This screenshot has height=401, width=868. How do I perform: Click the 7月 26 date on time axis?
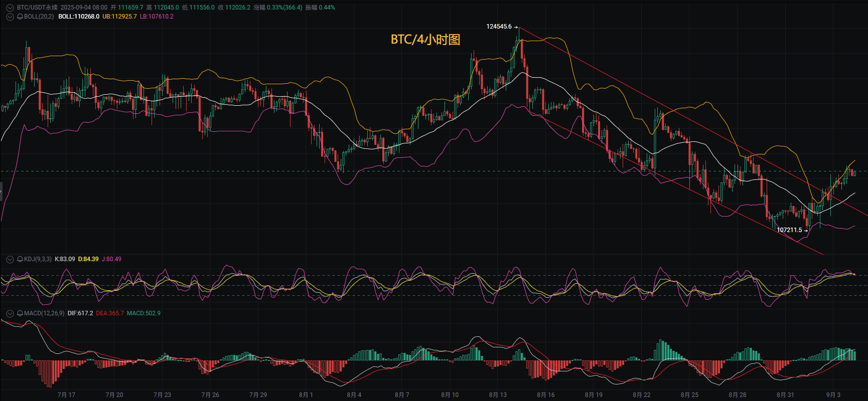(x=210, y=395)
